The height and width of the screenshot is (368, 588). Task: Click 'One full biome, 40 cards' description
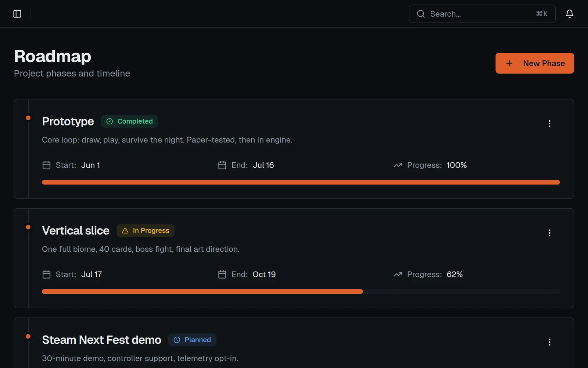pyautogui.click(x=141, y=250)
